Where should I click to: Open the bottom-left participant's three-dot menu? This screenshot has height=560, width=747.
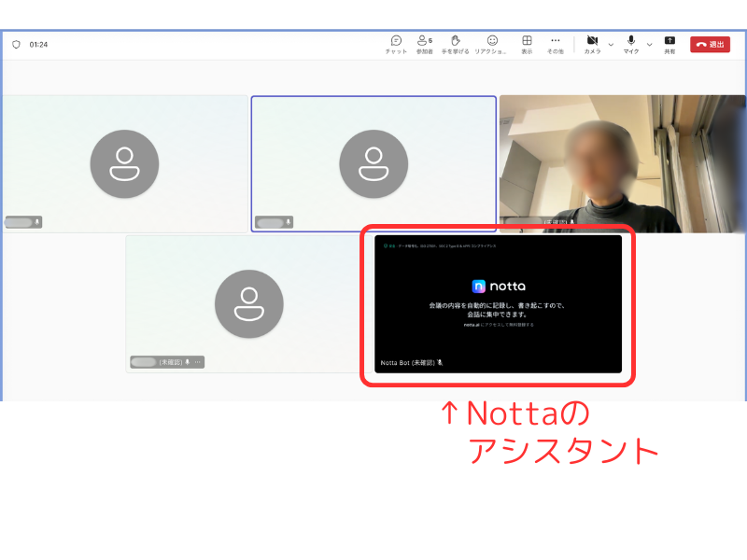[198, 362]
